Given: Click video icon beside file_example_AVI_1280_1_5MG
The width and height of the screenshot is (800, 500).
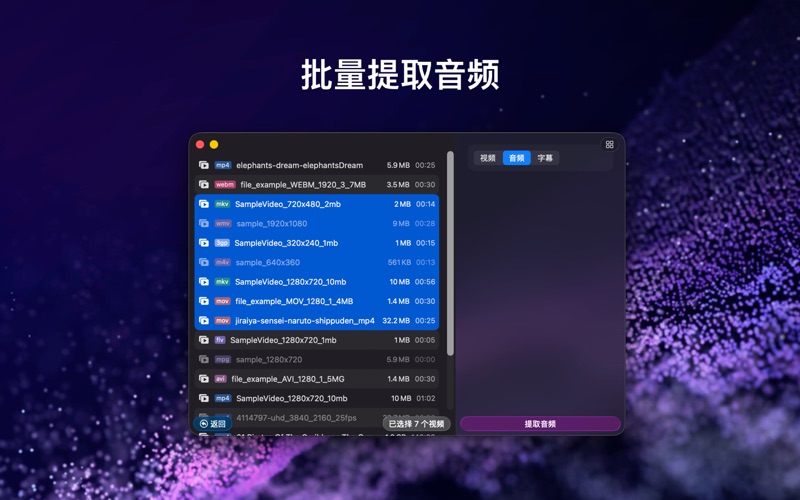Looking at the screenshot, I should 204,379.
